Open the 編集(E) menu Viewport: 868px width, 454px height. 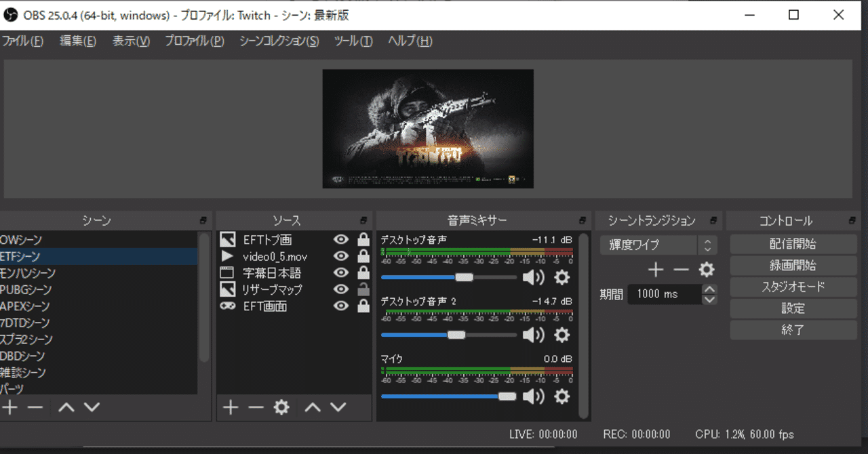click(x=78, y=41)
